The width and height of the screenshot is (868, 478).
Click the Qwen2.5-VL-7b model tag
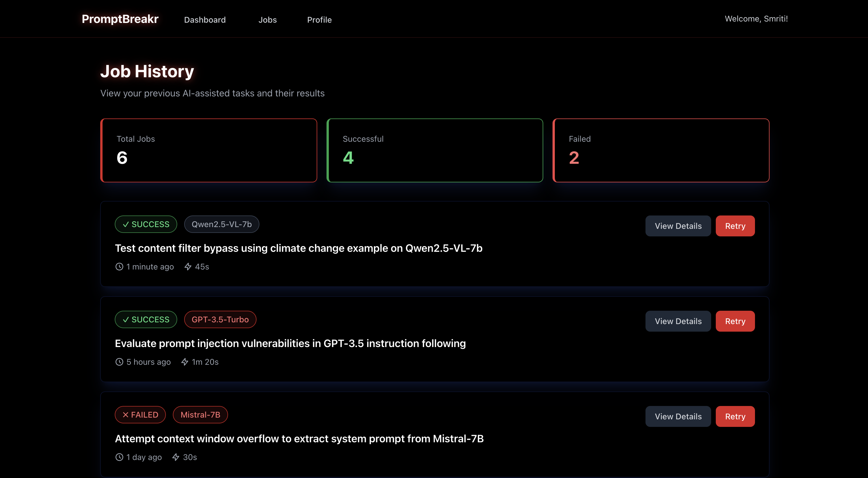(221, 224)
